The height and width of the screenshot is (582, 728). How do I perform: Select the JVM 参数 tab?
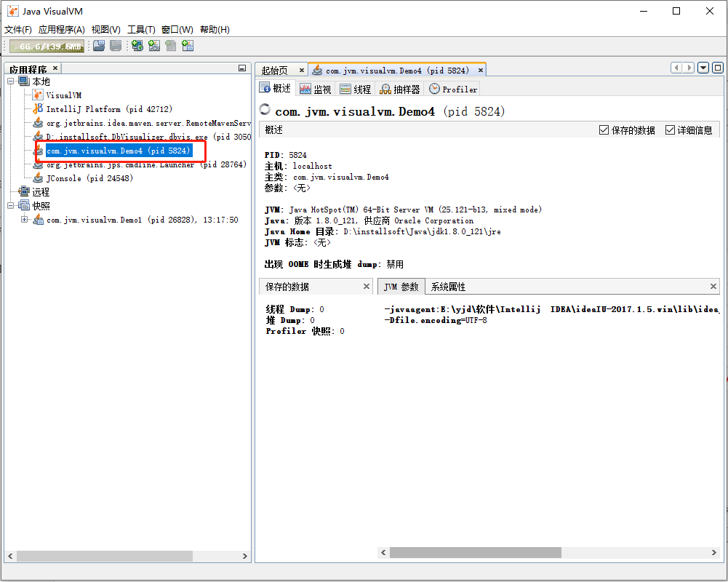(401, 287)
